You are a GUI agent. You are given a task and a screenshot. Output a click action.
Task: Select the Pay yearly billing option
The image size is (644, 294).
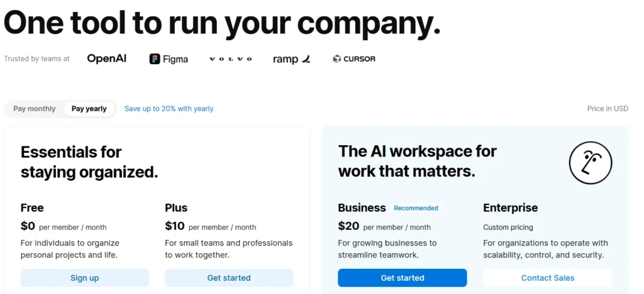89,109
